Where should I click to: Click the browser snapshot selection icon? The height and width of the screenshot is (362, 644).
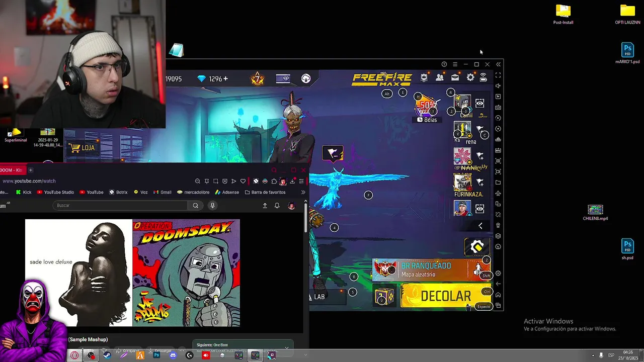216,181
